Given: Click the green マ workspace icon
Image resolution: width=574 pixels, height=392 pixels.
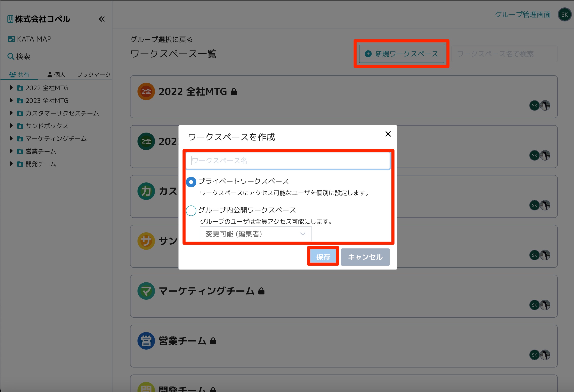Looking at the screenshot, I should (x=146, y=291).
